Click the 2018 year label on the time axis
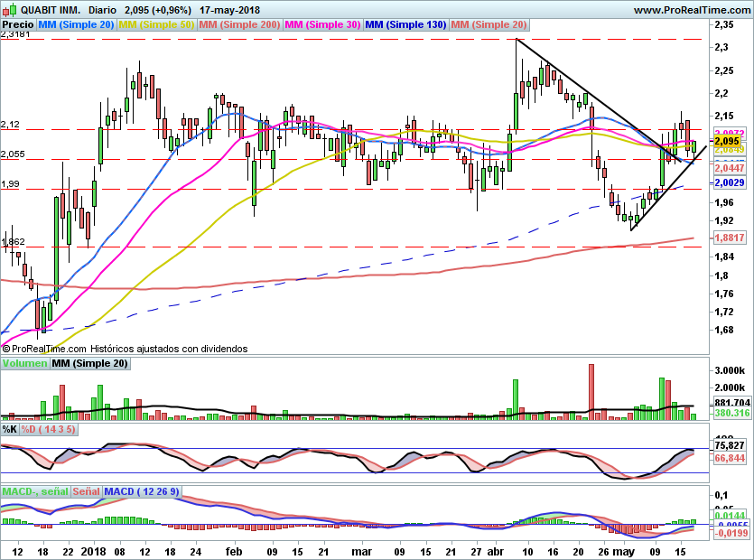Screen dimensions: 754x560 (93, 551)
